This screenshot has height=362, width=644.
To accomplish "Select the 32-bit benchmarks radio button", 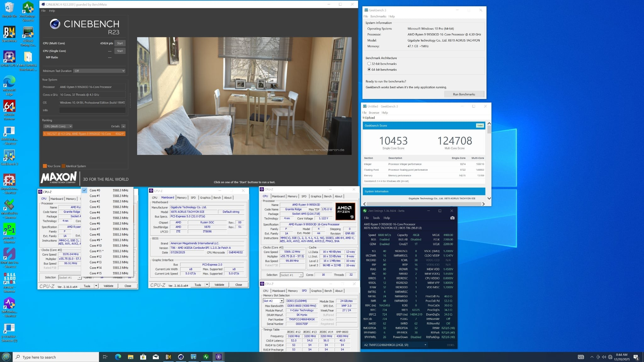I will click(x=369, y=64).
